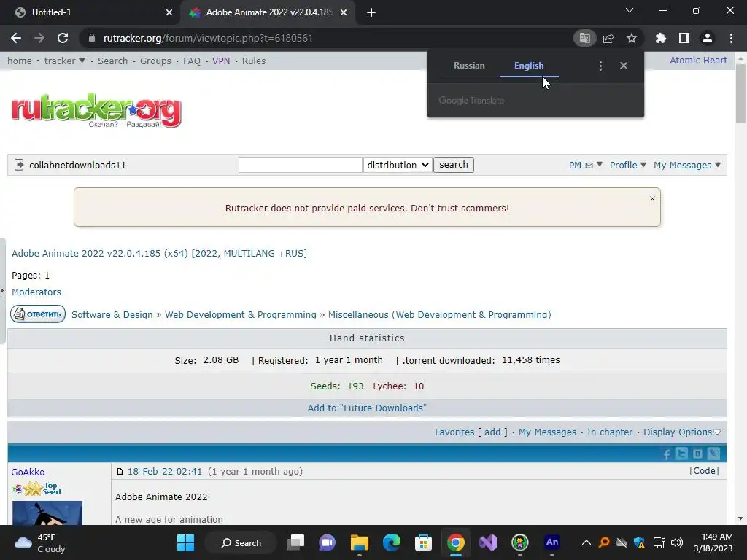Image resolution: width=747 pixels, height=560 pixels.
Task: Open Adobe Animate from the taskbar
Action: click(551, 542)
